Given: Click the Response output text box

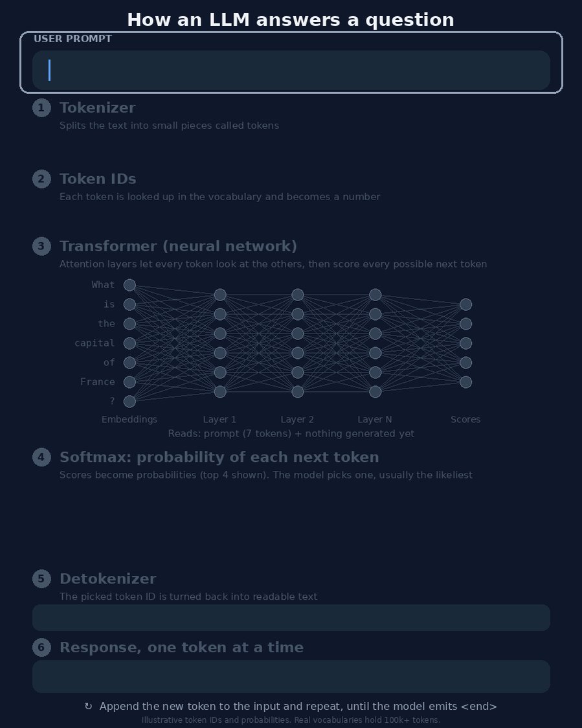Looking at the screenshot, I should click(291, 676).
